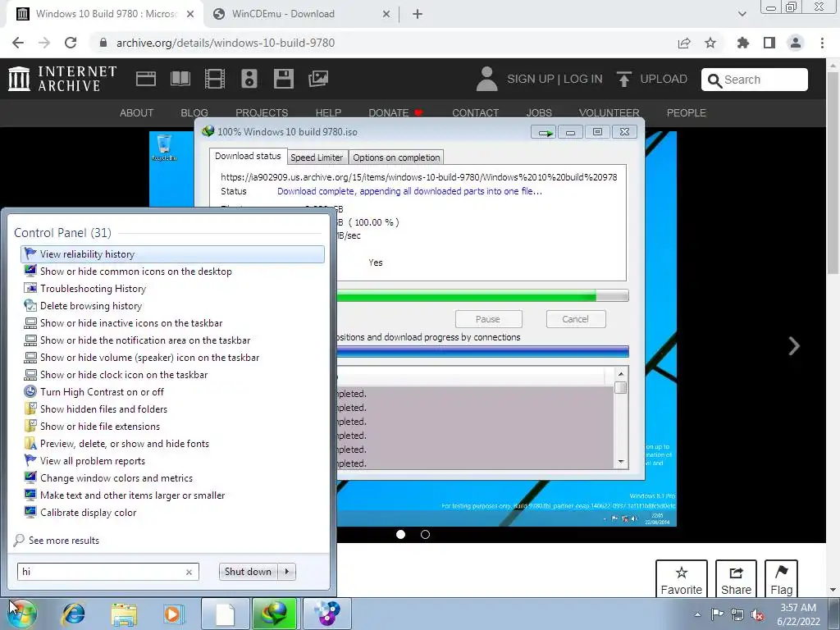Open Windows Media Player from the taskbar

[x=174, y=614]
